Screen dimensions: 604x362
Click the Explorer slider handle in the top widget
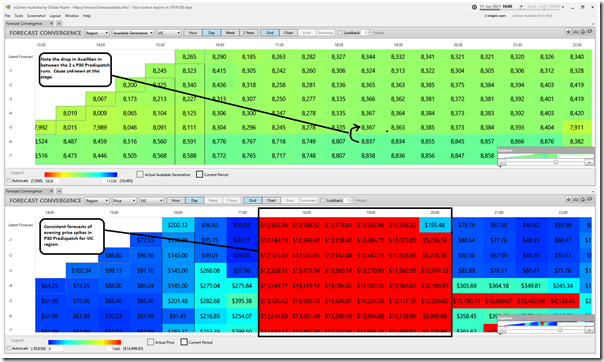click(555, 162)
